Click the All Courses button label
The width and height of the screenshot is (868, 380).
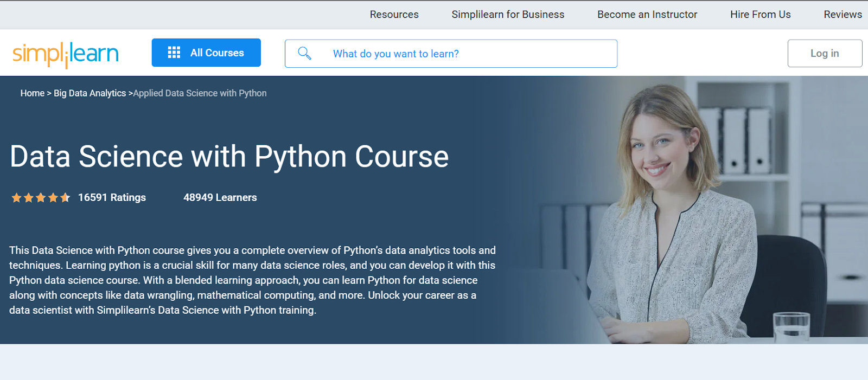(217, 53)
